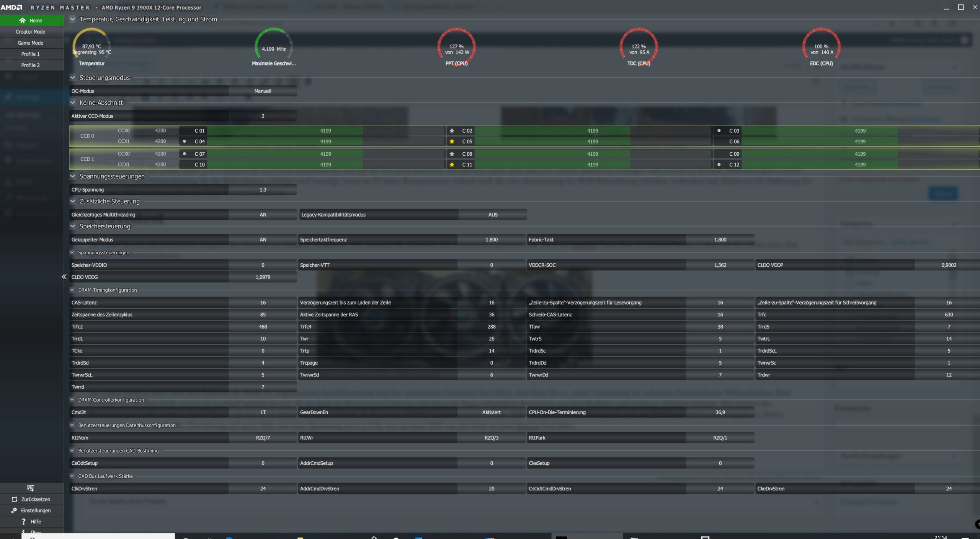Click the CAS-Latenz value 16
This screenshot has height=539, width=980.
click(x=263, y=303)
